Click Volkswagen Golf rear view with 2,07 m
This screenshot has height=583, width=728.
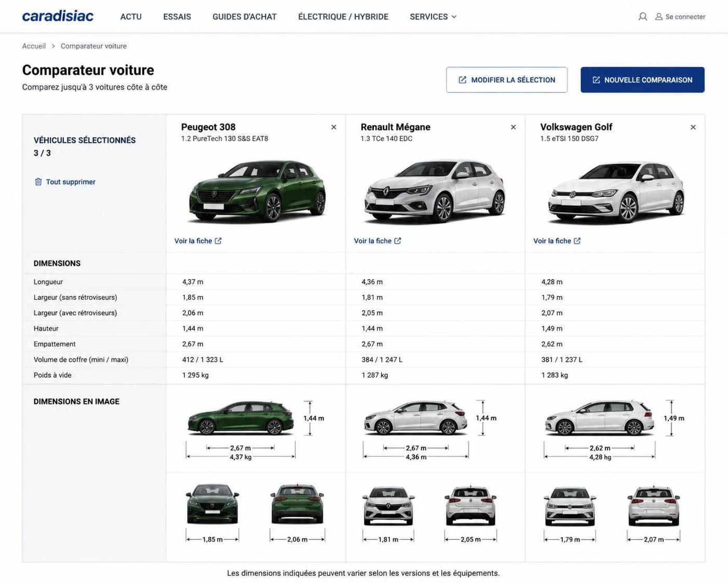click(x=653, y=507)
